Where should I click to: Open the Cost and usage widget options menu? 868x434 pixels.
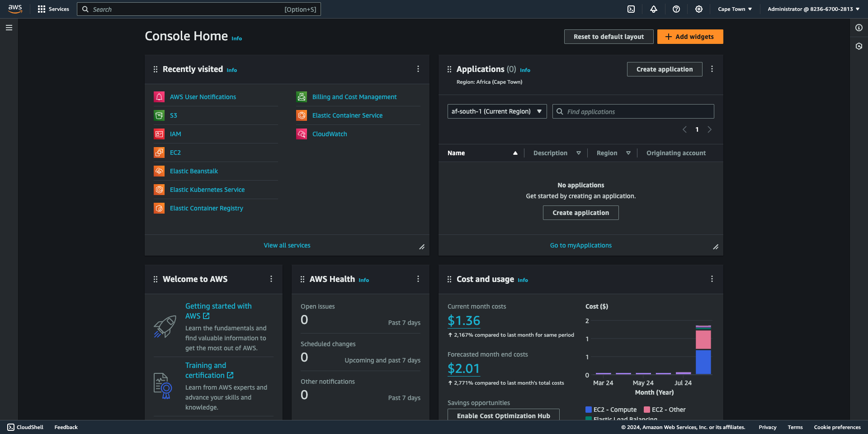click(x=712, y=279)
